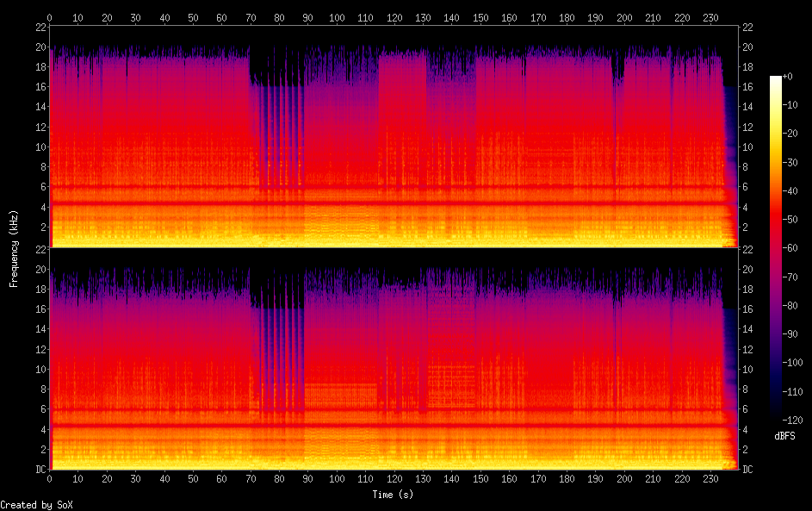This screenshot has width=812, height=511.
Task: Click the 'Time (s)' axis label
Action: point(393,495)
